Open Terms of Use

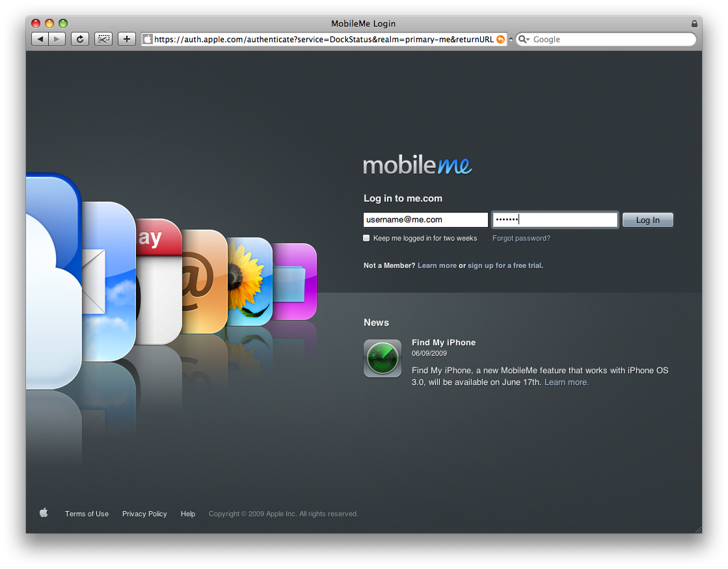87,514
